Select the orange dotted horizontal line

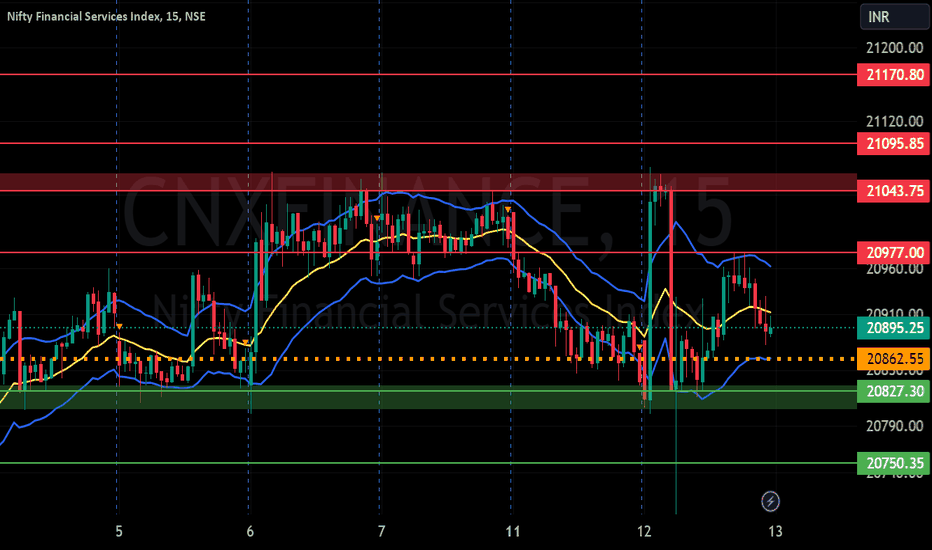[x=428, y=359]
